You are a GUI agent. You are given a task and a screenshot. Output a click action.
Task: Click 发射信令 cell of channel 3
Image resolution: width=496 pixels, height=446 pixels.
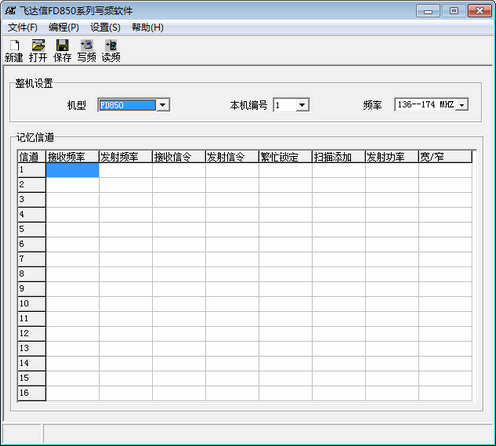coord(232,200)
